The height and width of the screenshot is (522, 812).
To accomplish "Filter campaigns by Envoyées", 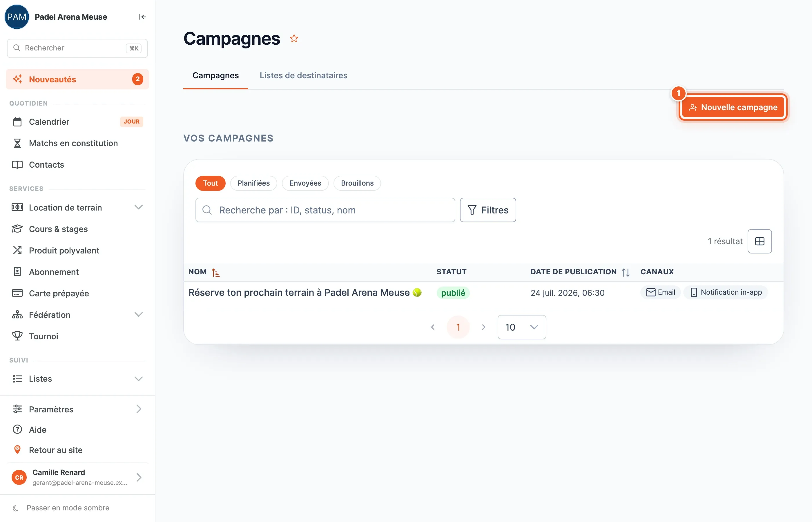I will 305,183.
